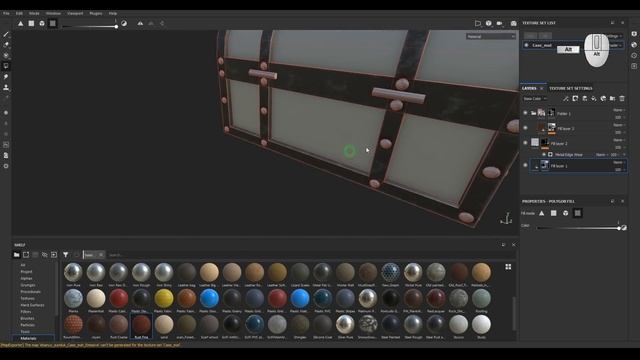The image size is (640, 360).
Task: Adjust the color slider in top toolbar
Action: [x=90, y=27]
